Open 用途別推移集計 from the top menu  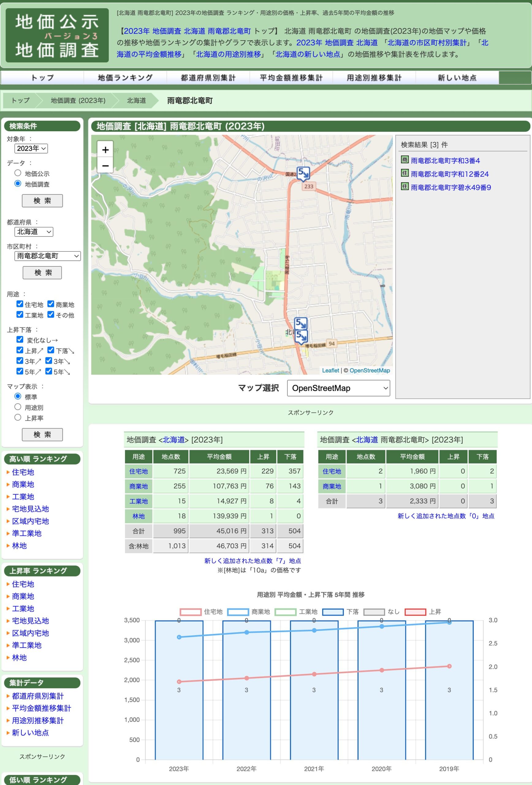pos(374,77)
